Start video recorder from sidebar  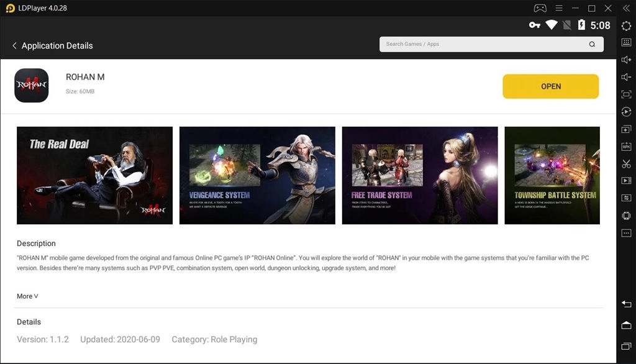point(626,181)
